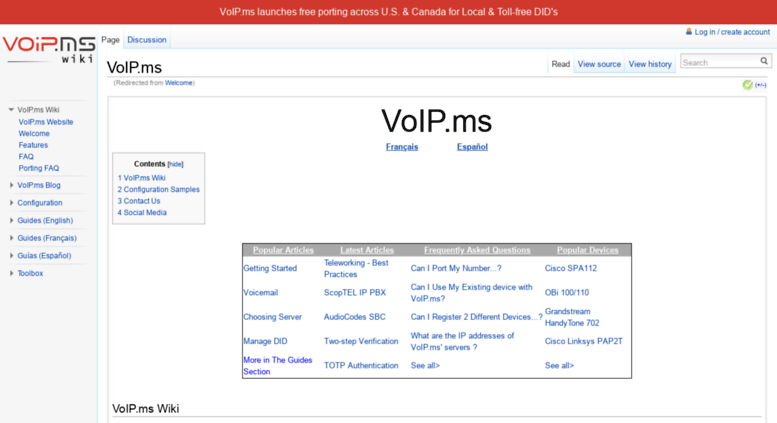Jump to contents item 1 VoIP.ms Wiki
777x423 pixels.
142,178
